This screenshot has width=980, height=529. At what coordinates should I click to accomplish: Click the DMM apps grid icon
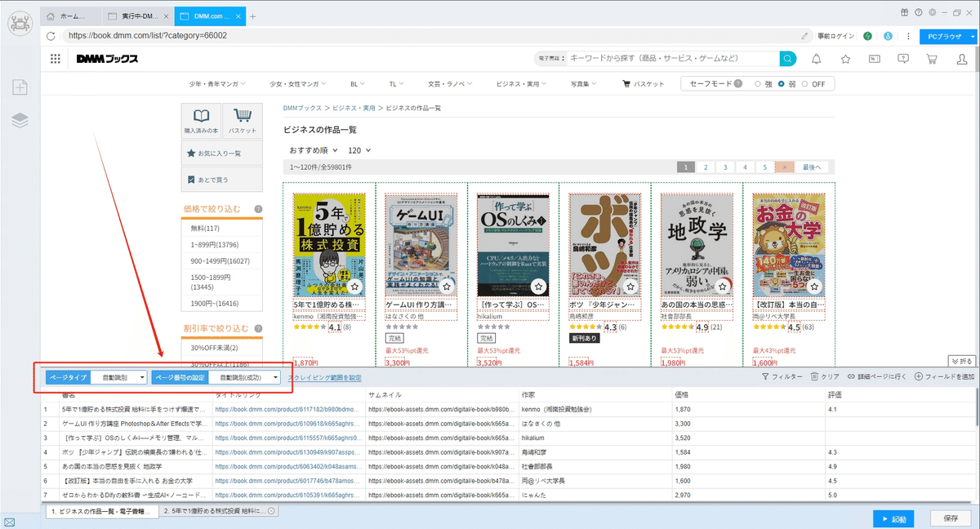click(56, 59)
